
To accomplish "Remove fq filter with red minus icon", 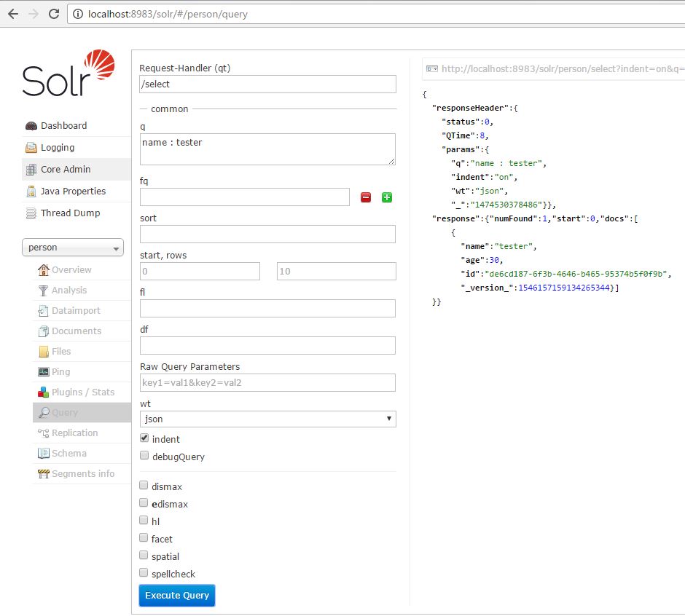I will tap(366, 197).
